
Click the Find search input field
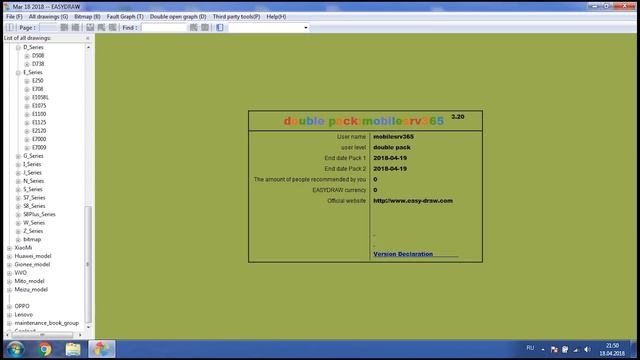164,28
